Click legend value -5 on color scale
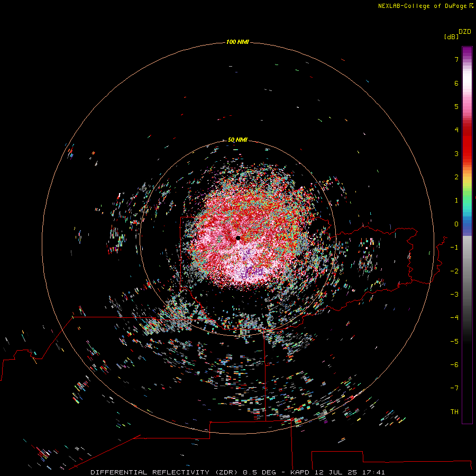 click(x=454, y=342)
